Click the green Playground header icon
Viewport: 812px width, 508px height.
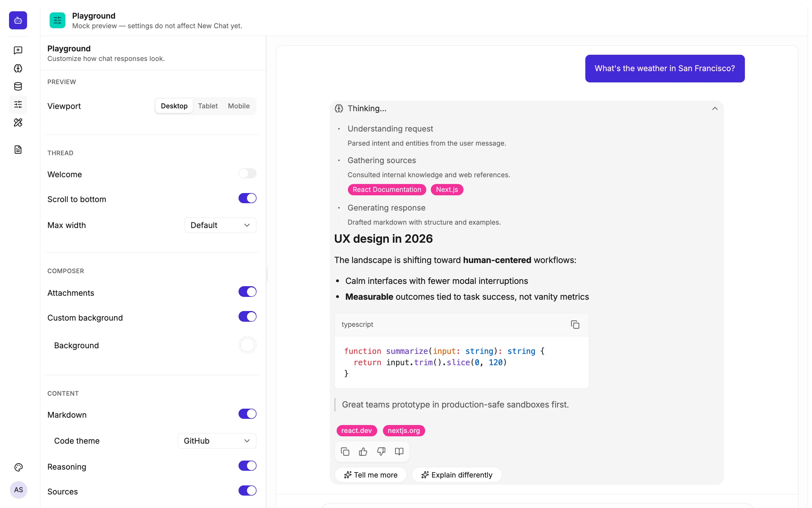click(58, 21)
